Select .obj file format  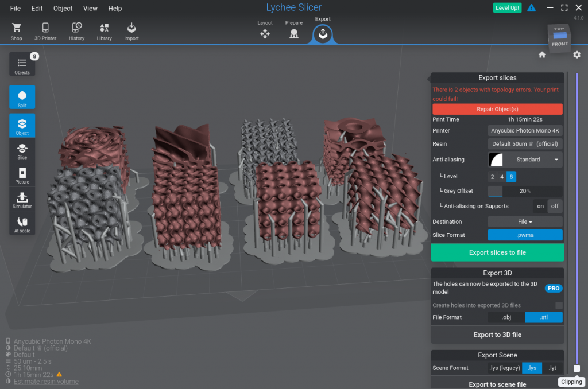[506, 317]
